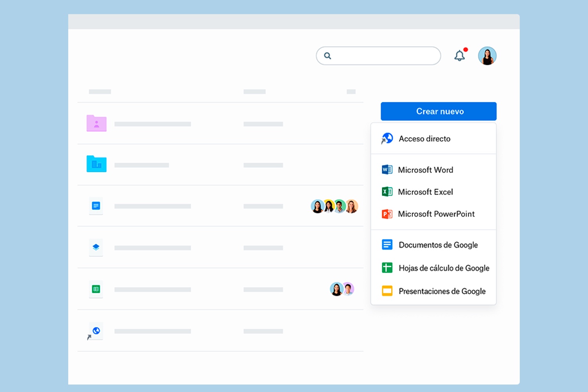This screenshot has width=588, height=392.
Task: Click the Crear nuevo button
Action: click(x=439, y=111)
